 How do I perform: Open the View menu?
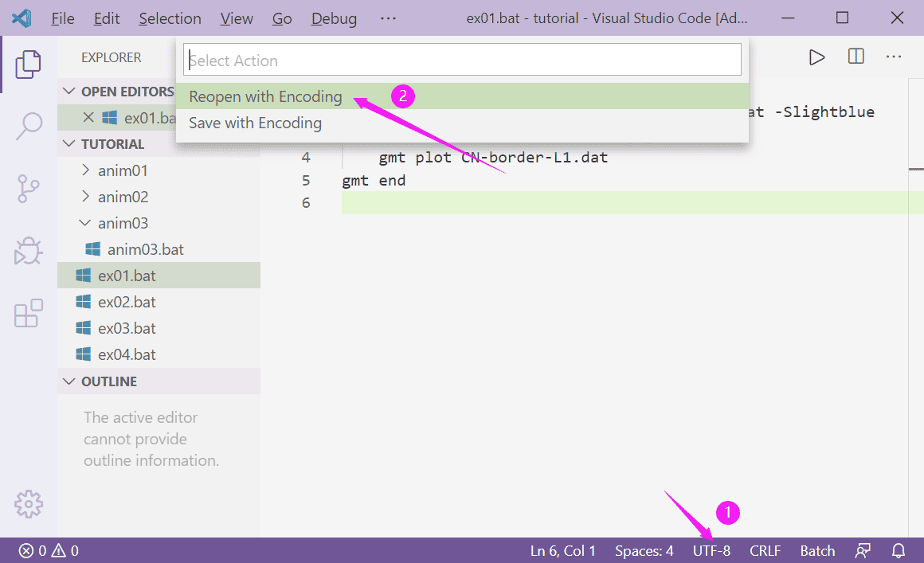tap(237, 18)
